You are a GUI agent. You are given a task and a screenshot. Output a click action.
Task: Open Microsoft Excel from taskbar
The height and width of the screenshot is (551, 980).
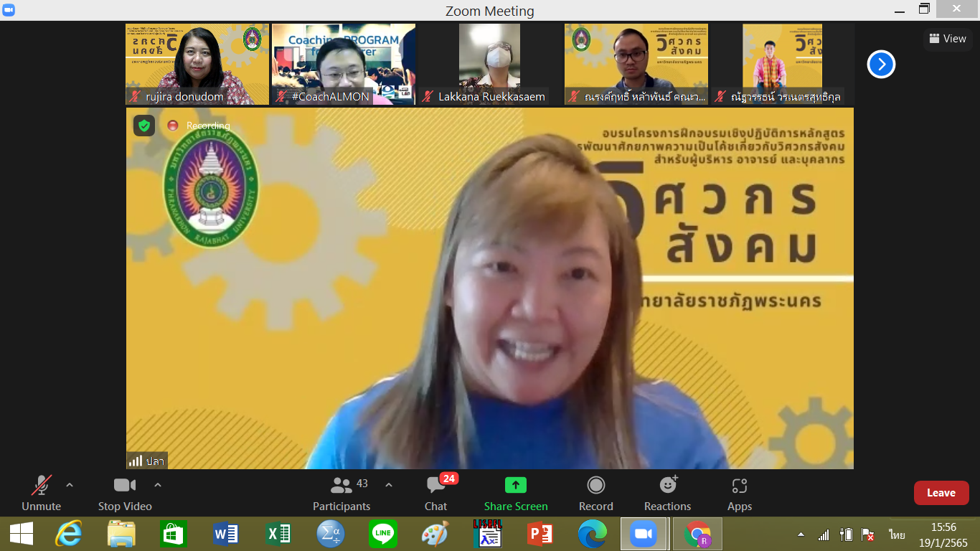click(278, 534)
